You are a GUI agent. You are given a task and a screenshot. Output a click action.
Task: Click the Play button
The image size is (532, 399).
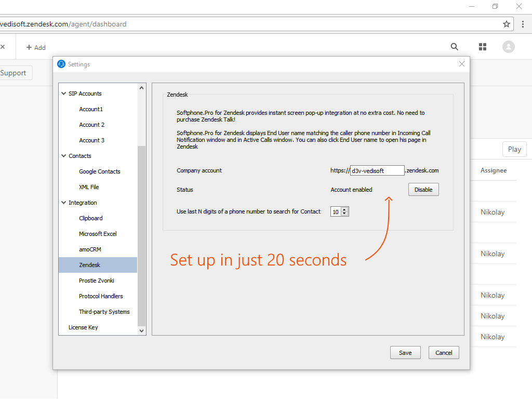(514, 149)
